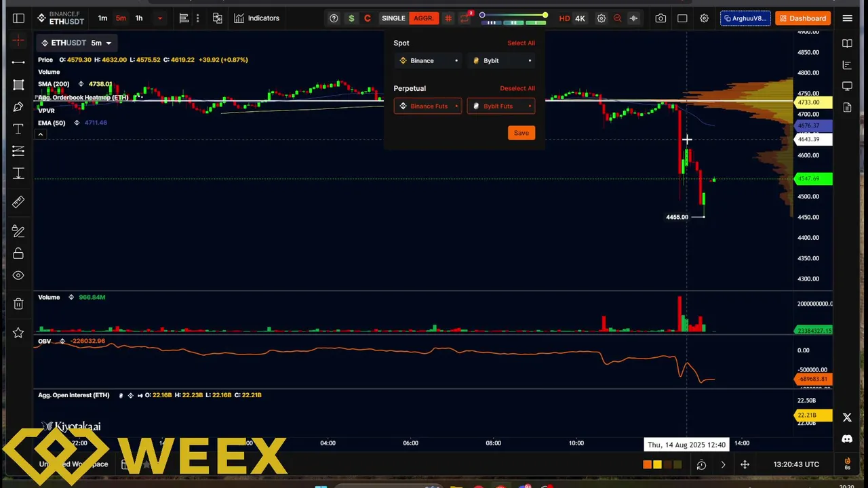Viewport: 868px width, 488px height.
Task: Open chart settings gear icon
Action: click(x=704, y=18)
